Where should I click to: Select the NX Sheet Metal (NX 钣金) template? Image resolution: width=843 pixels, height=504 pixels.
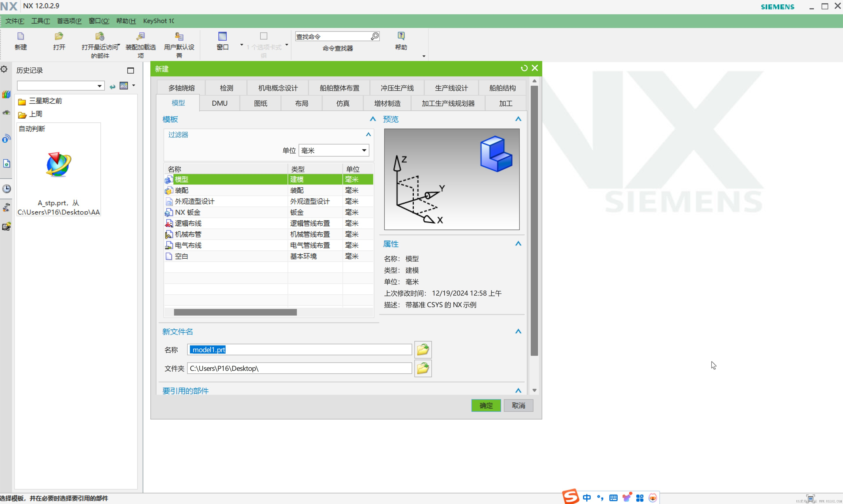click(269, 212)
